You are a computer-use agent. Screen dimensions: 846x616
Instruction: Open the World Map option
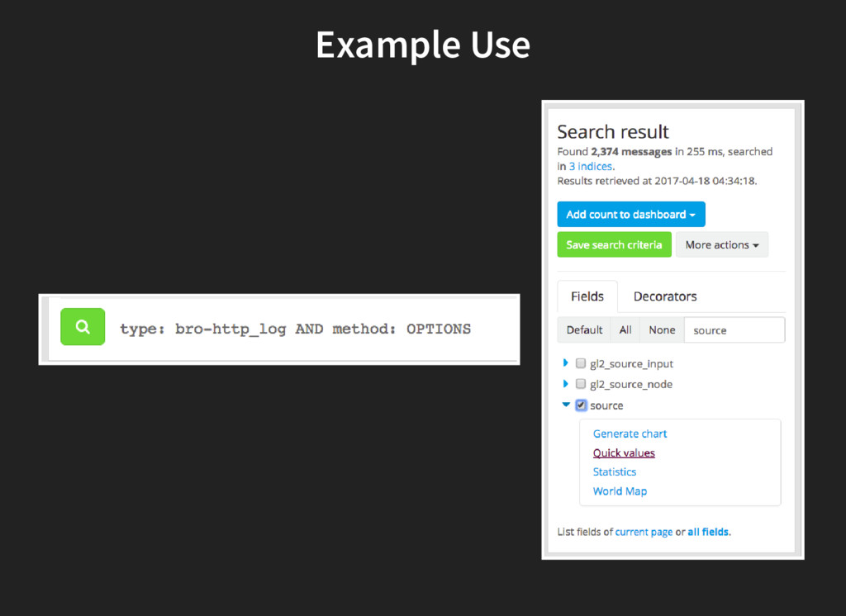coord(620,491)
